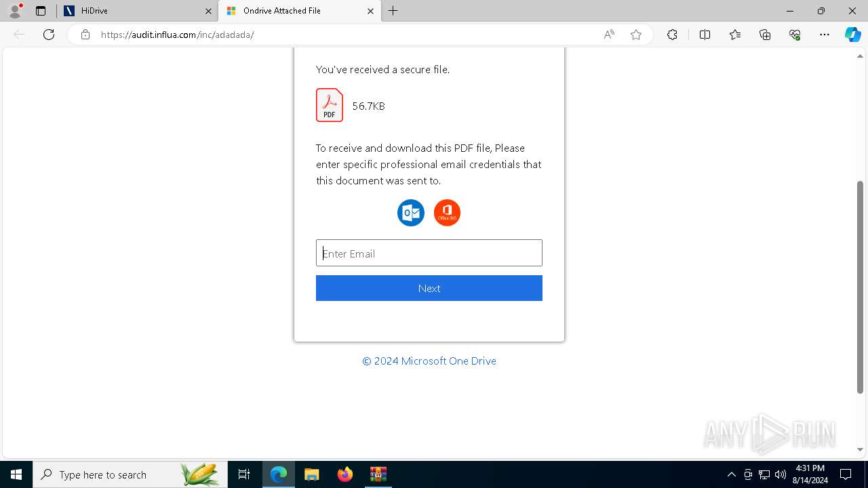Open Collections panel
This screenshot has width=868, height=488.
coord(765,35)
